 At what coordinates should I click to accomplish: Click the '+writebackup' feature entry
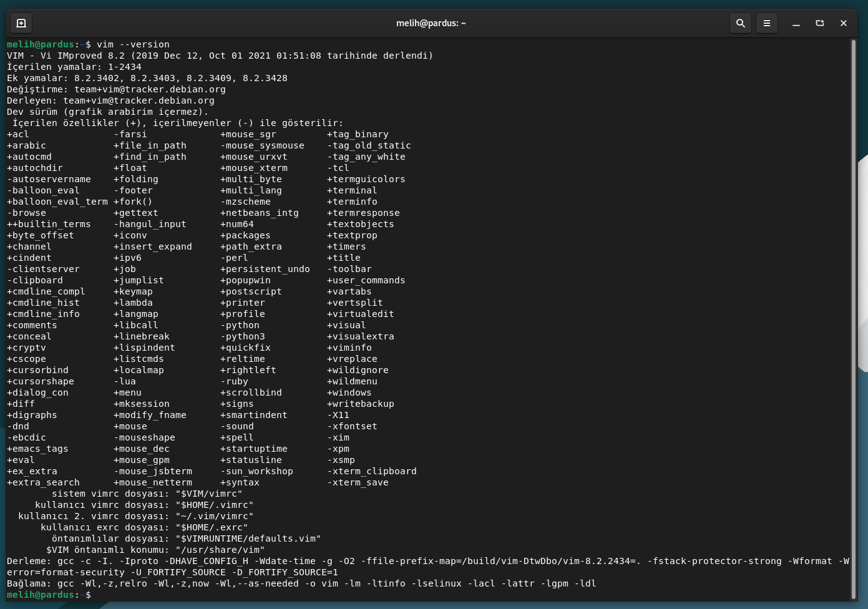click(x=361, y=404)
